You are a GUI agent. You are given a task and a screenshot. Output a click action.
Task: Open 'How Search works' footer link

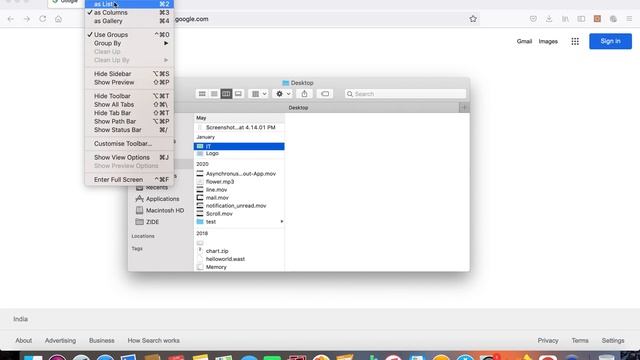point(153,340)
